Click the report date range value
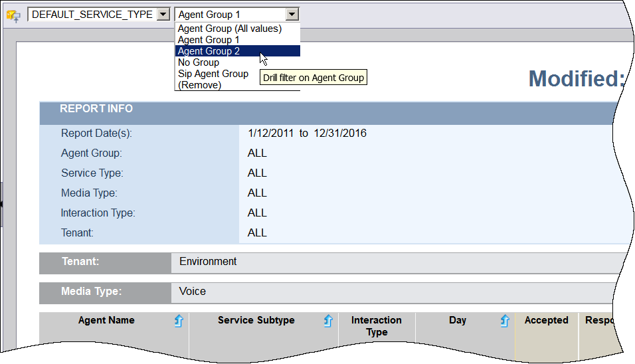Viewport: 635px width, 364px height. [307, 134]
